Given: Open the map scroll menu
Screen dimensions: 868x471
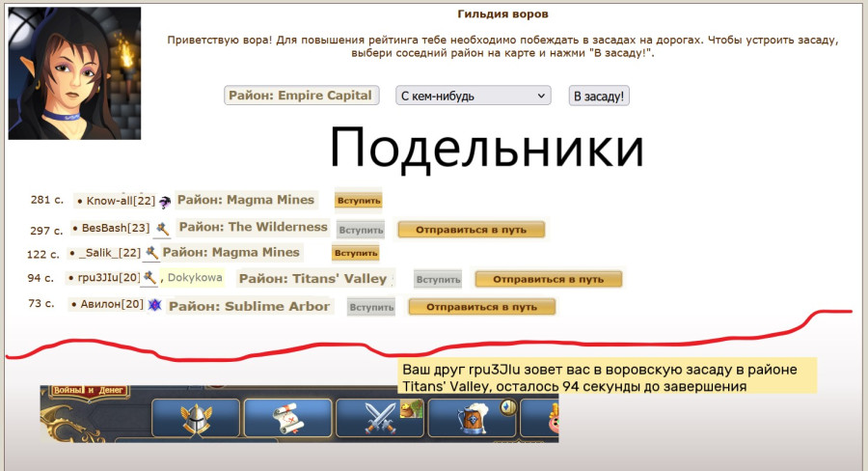Looking at the screenshot, I should click(285, 418).
